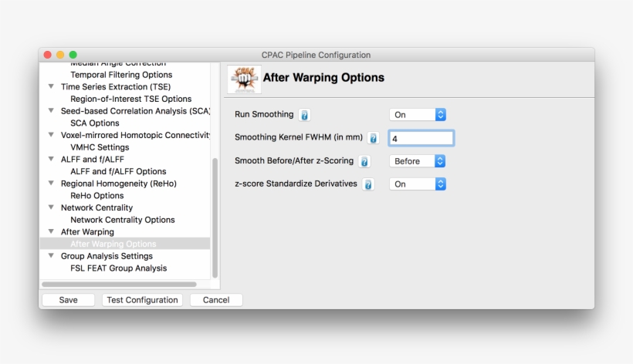
Task: Select Voxel-mirrored Homotopic Connectivity label
Action: [135, 135]
